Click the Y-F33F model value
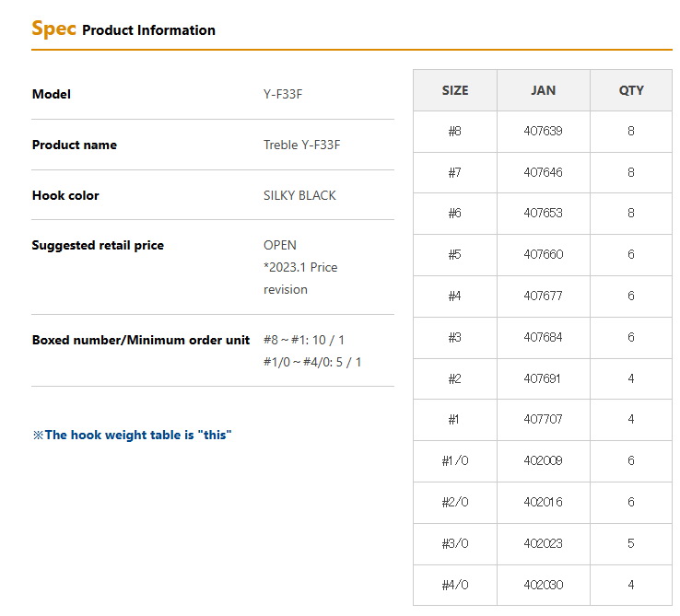The width and height of the screenshot is (680, 616). click(283, 94)
